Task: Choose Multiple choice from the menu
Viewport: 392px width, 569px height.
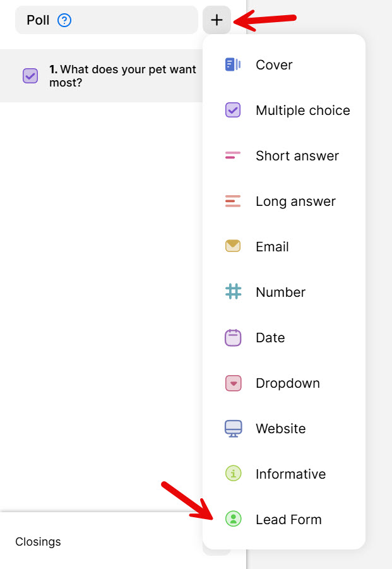Action: [302, 111]
